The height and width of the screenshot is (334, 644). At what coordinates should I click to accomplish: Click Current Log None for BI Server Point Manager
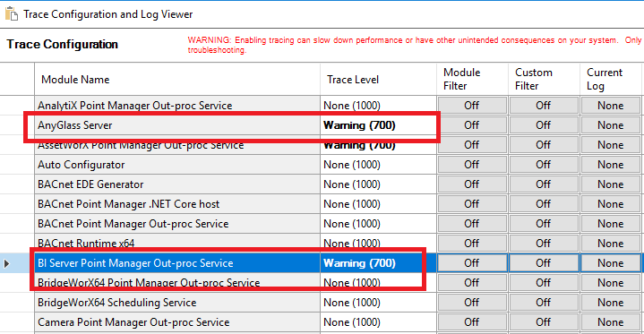click(611, 263)
